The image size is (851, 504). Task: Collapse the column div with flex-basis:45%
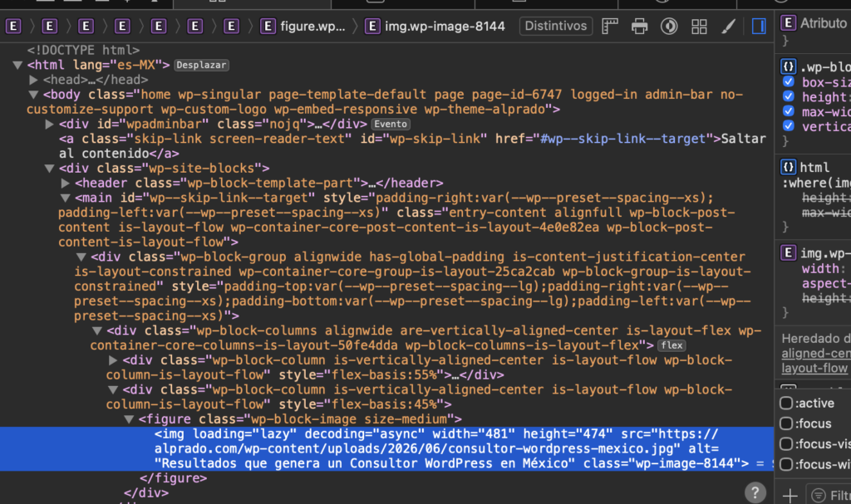click(113, 390)
